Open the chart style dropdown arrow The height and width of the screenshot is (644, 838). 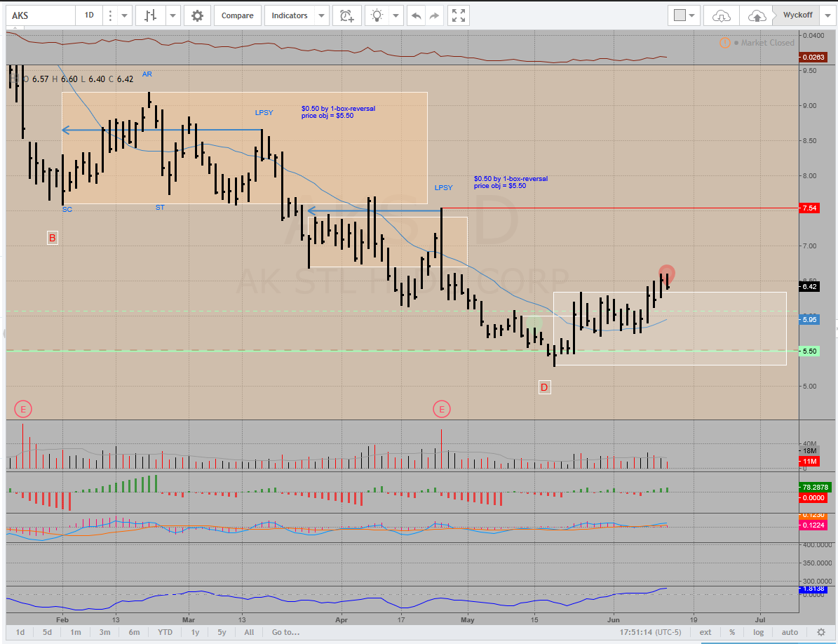pos(173,15)
